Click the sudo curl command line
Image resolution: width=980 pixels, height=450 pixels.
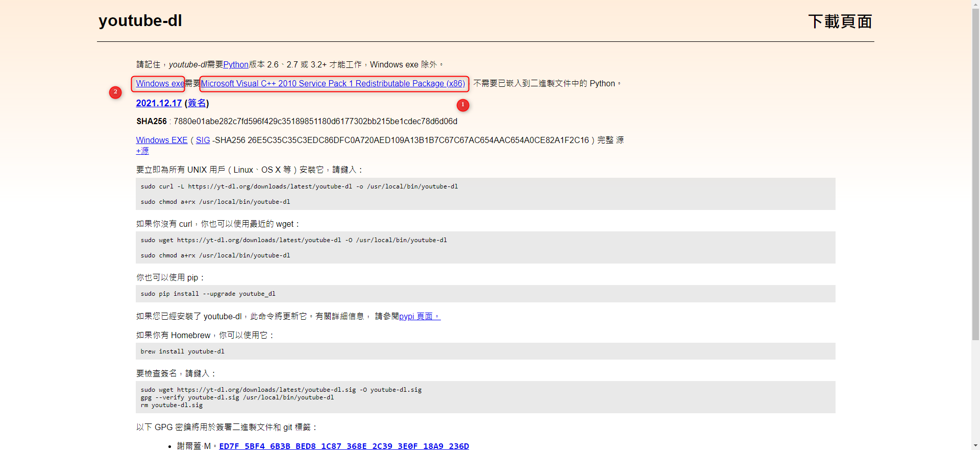(x=299, y=186)
